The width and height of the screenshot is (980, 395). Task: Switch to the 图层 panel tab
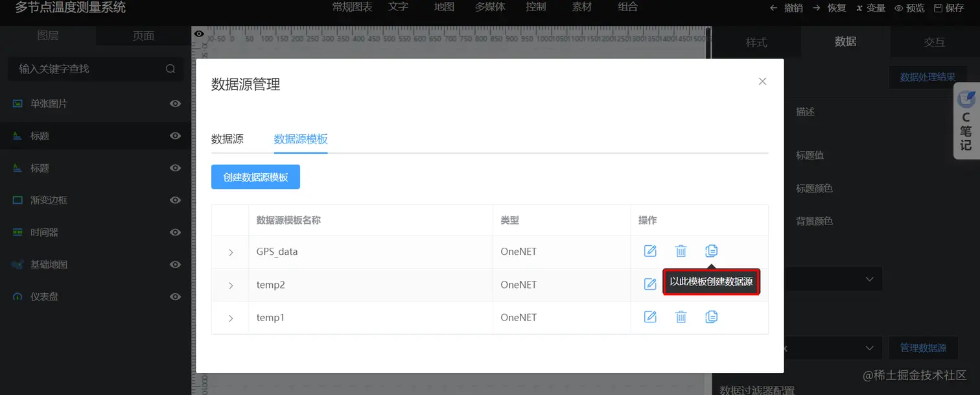48,36
